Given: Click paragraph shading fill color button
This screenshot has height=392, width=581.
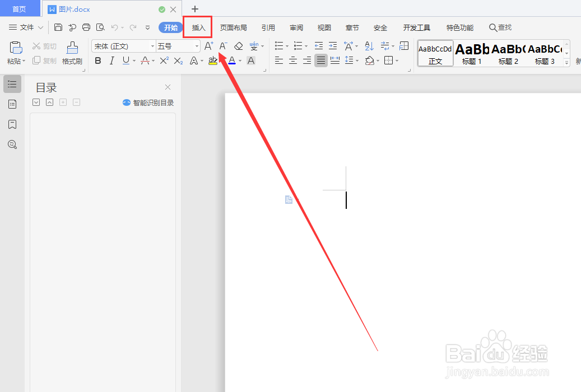Looking at the screenshot, I should (x=369, y=60).
